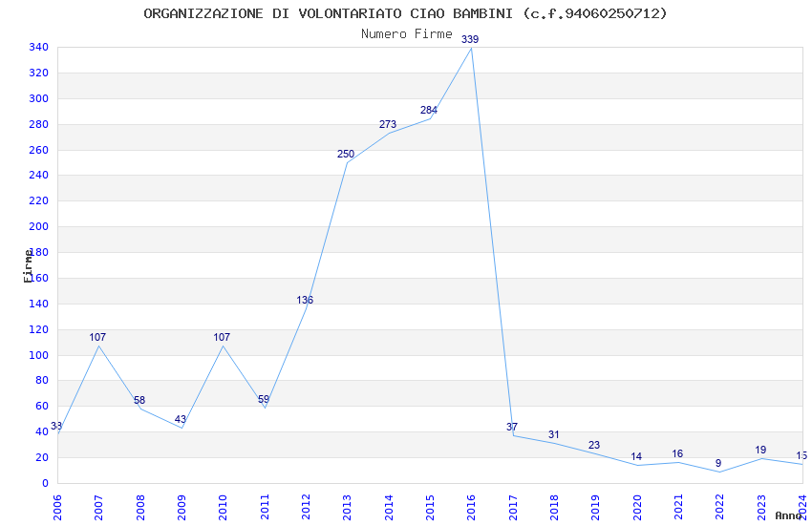Viewport: 812px width, 525px height.
Task: Select the data label 250
Action: coord(346,154)
